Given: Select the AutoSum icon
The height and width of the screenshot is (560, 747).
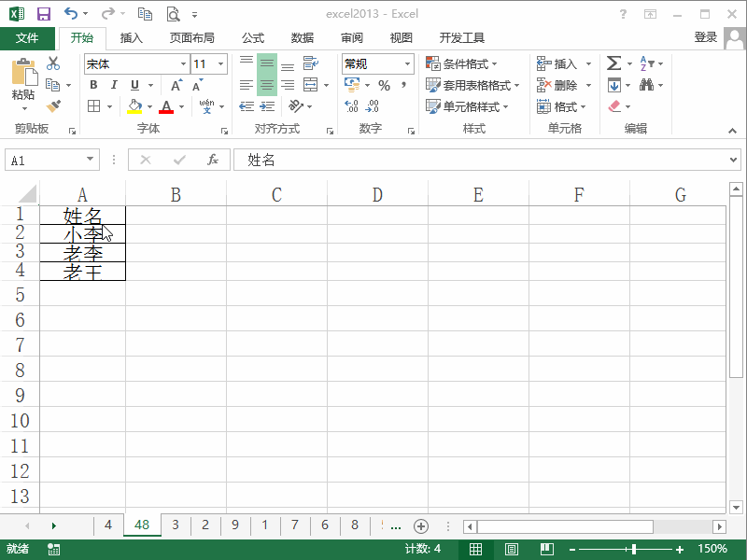Looking at the screenshot, I should coord(614,64).
